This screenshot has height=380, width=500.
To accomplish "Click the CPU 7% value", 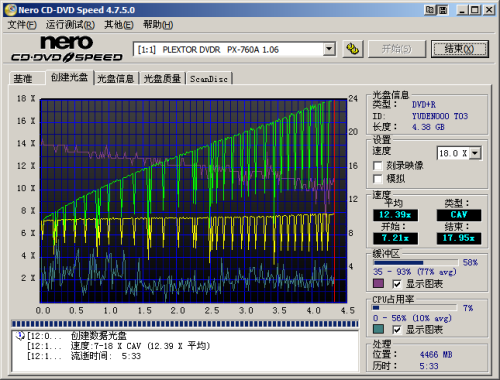I will [468, 308].
